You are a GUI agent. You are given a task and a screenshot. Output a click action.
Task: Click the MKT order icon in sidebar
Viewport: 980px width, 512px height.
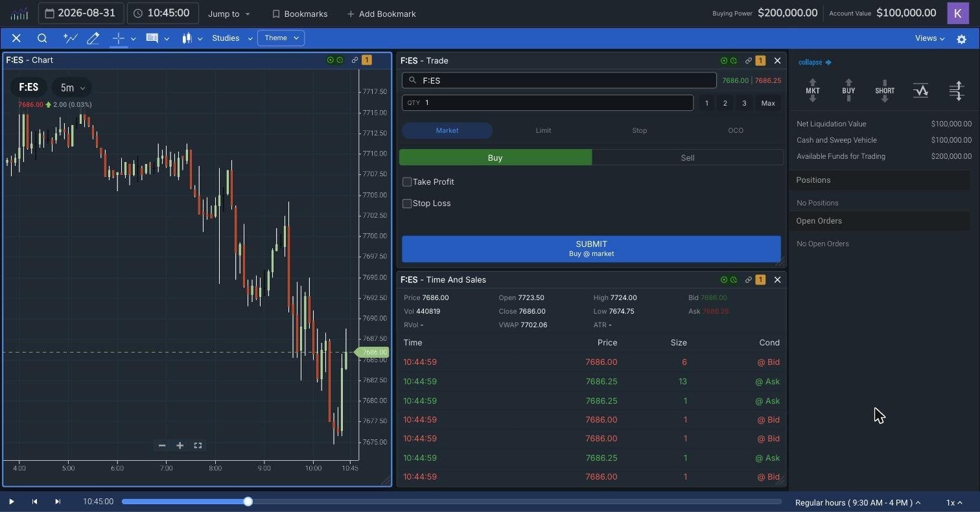tap(813, 91)
